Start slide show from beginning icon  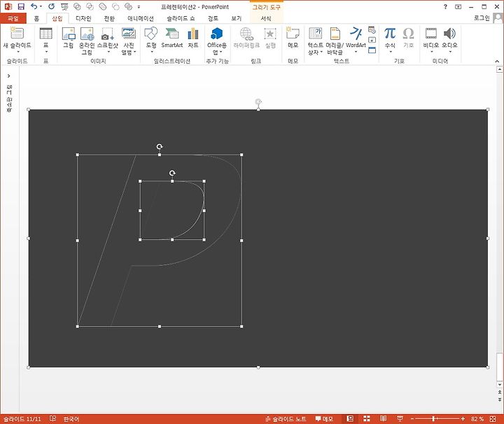(x=64, y=6)
